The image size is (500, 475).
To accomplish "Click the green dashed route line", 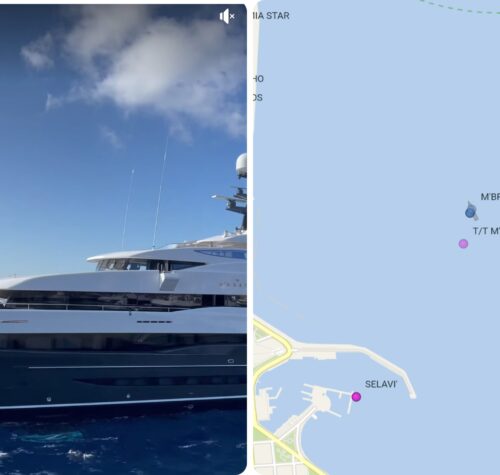I will tap(460, 8).
